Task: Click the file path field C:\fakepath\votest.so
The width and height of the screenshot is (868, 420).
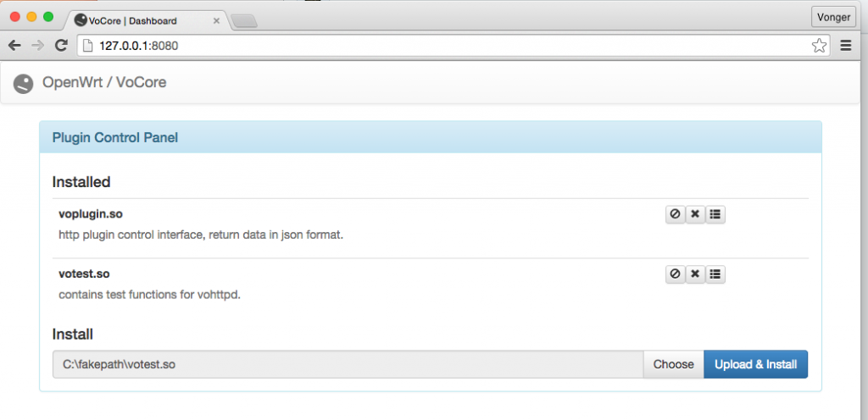Action: click(348, 364)
